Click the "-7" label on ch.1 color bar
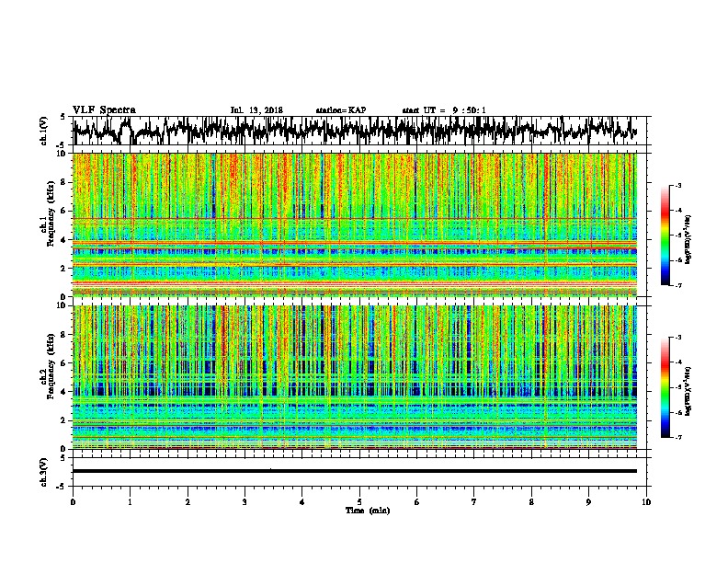Viewport: 728px width, 563px height. tap(678, 285)
